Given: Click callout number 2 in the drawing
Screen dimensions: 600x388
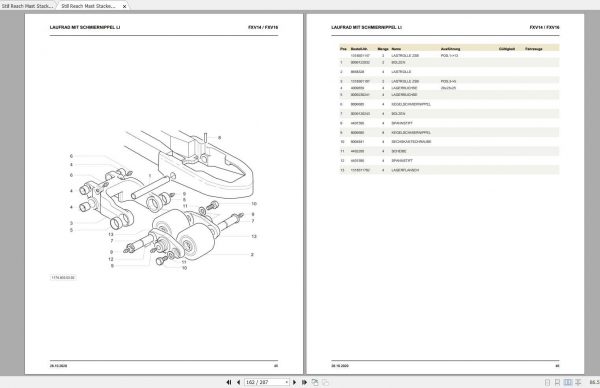Looking at the screenshot, I should coord(252,254).
